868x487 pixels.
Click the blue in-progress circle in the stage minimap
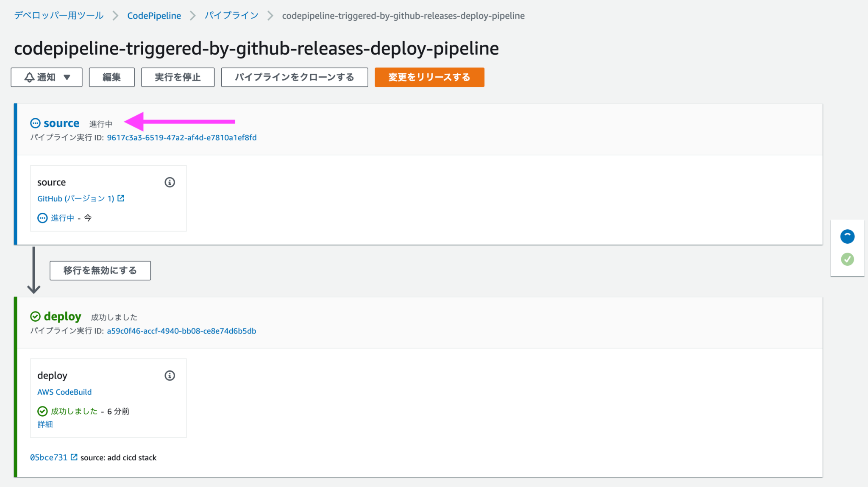847,236
